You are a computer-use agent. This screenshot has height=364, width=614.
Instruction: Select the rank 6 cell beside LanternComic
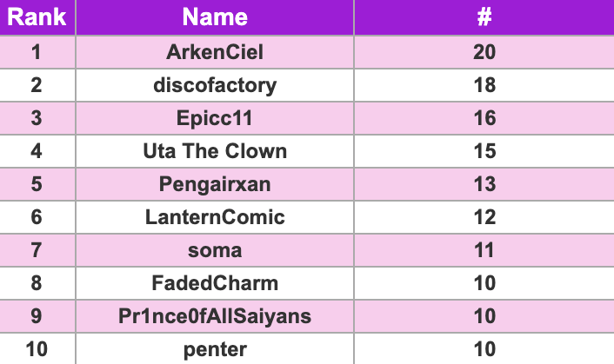pos(37,217)
